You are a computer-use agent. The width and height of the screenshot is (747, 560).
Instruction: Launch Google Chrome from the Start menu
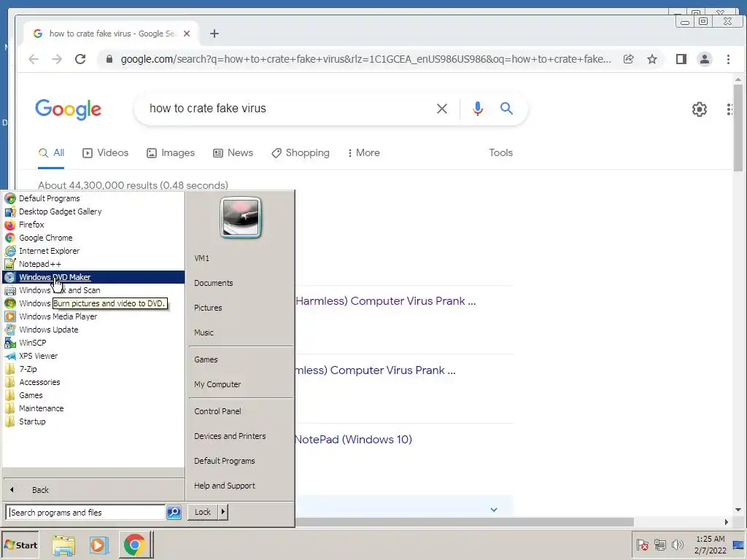tap(45, 238)
